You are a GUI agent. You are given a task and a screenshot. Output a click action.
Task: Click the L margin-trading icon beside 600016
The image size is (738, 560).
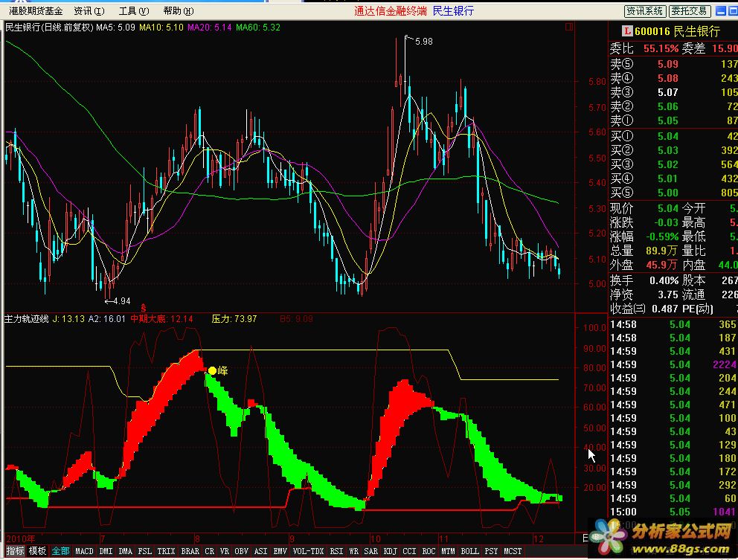[x=626, y=31]
